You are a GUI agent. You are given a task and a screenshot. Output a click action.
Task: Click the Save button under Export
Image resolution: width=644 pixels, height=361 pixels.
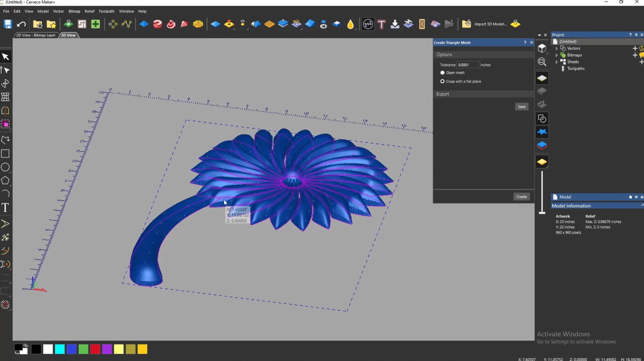tap(521, 107)
